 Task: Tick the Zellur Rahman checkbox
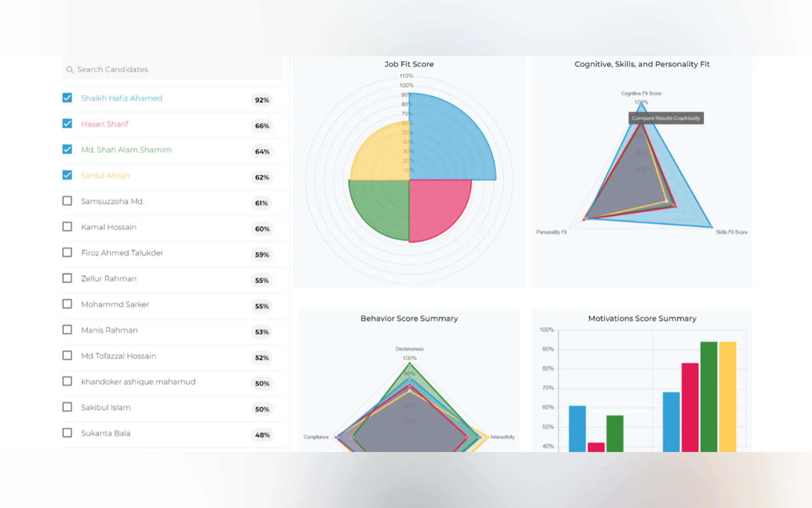coord(67,278)
